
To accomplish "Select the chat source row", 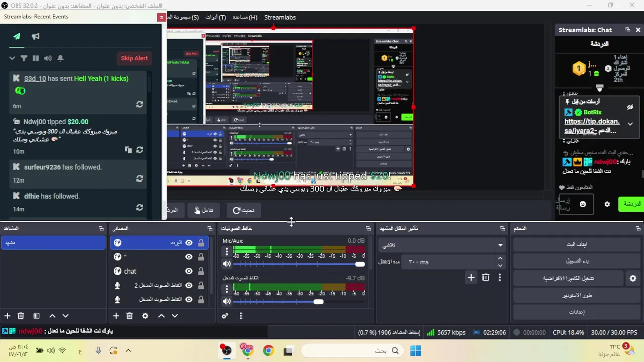I will pos(159,271).
